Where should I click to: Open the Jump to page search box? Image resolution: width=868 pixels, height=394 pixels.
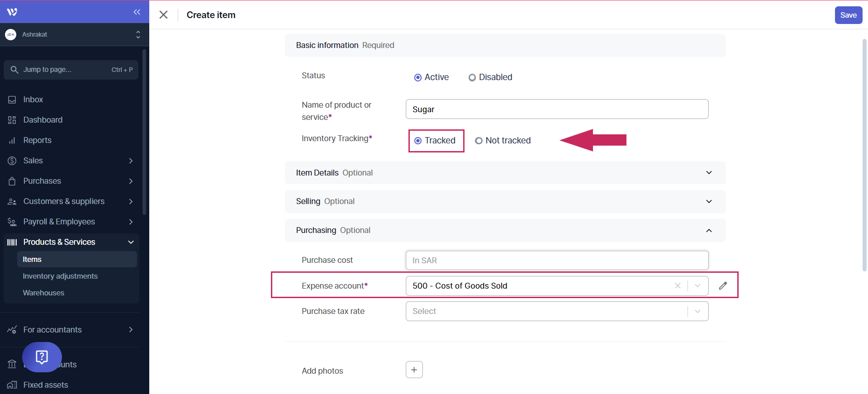point(71,70)
